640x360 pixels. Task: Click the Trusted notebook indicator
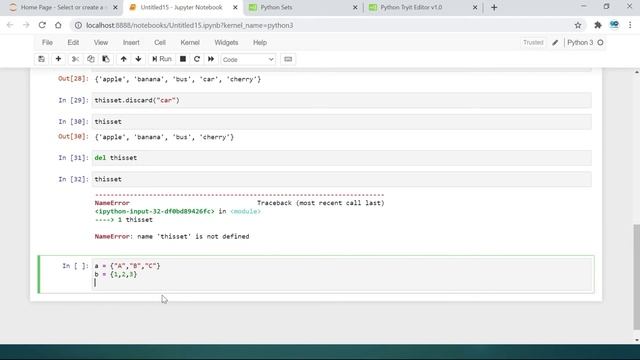[x=533, y=42]
